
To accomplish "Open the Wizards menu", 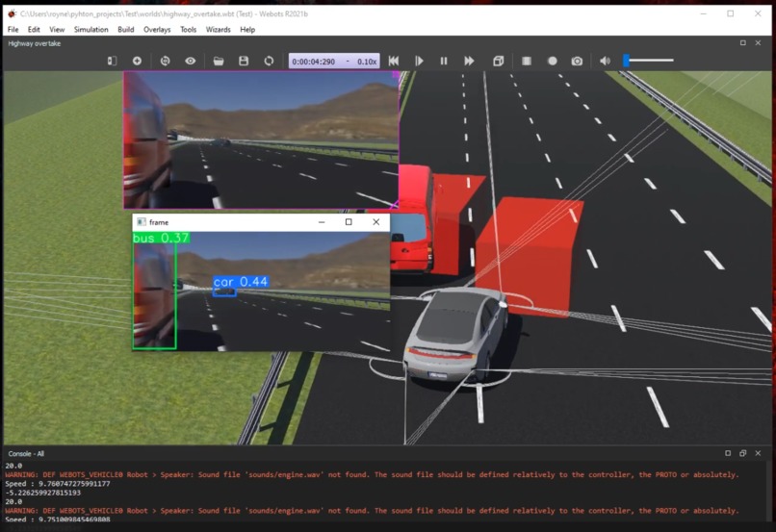I will coord(219,30).
